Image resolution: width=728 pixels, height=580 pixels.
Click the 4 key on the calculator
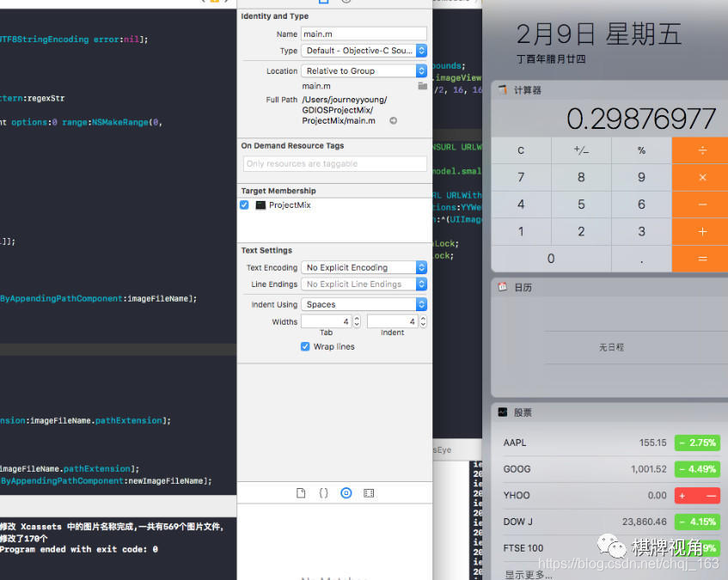click(521, 205)
